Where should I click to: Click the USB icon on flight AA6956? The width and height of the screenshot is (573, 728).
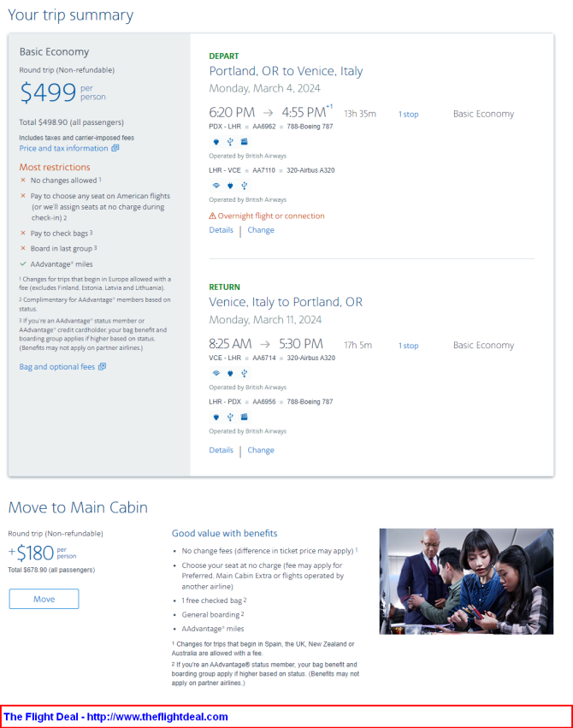click(x=230, y=417)
